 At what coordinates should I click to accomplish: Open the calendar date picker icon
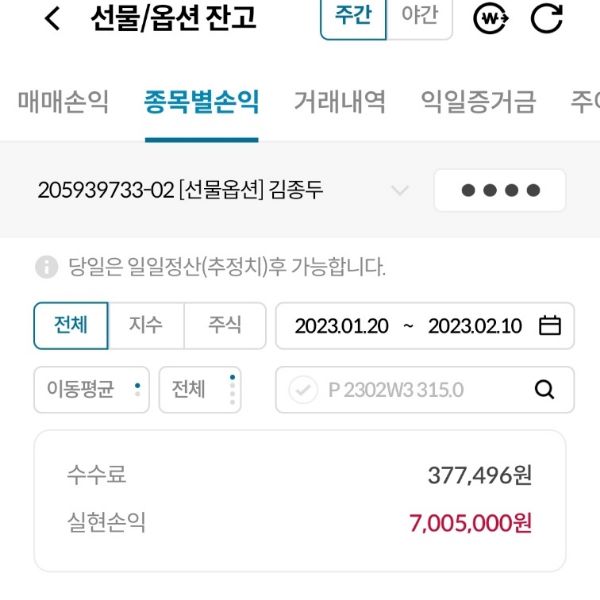(550, 326)
